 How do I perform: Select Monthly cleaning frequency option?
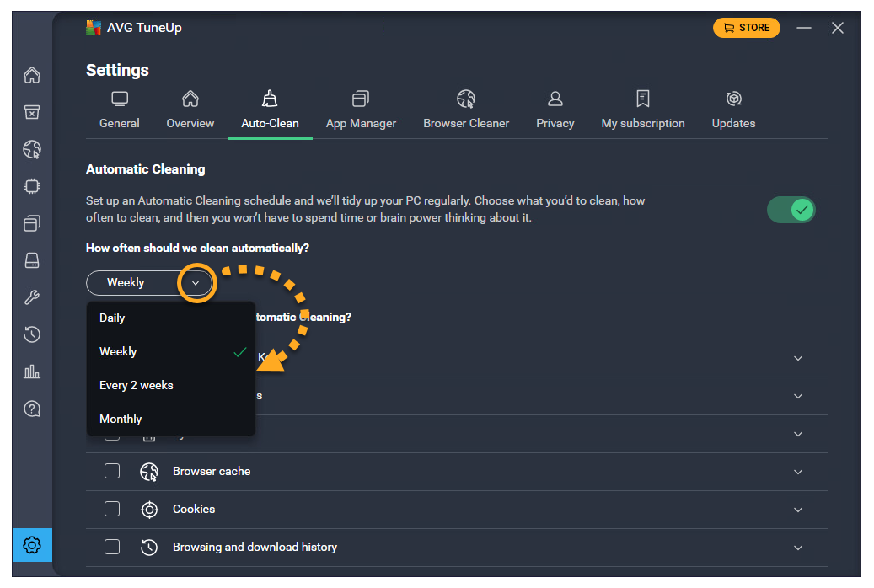pyautogui.click(x=121, y=419)
